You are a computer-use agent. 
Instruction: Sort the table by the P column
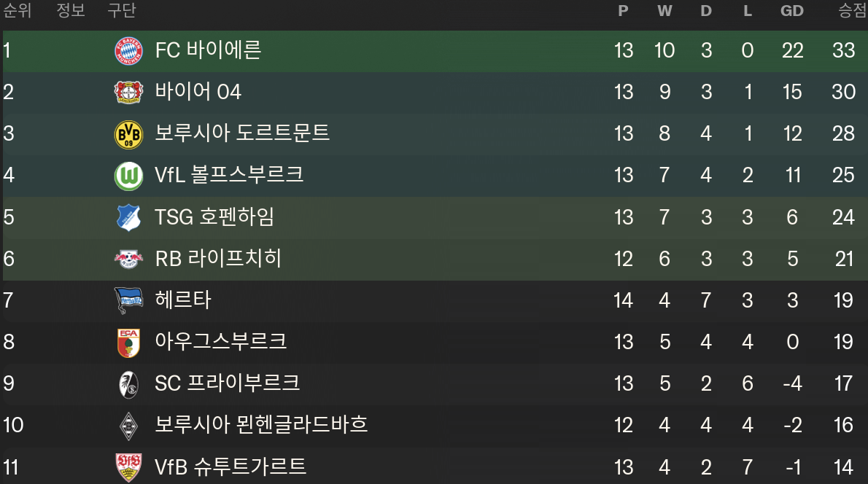pos(622,11)
